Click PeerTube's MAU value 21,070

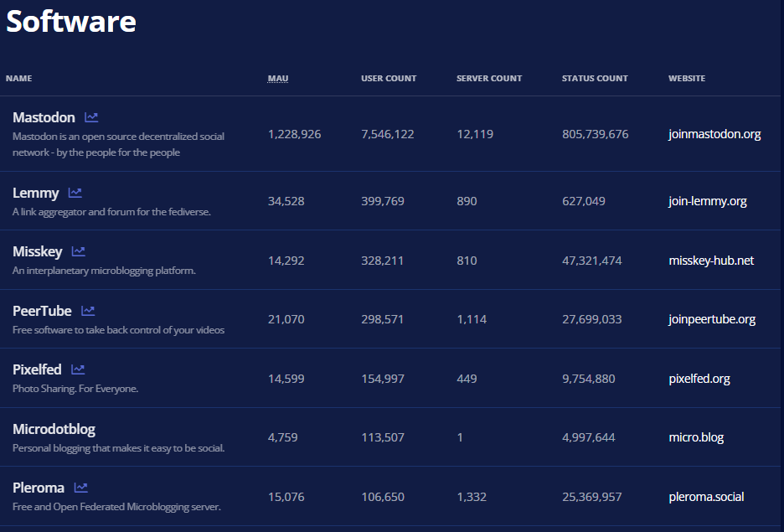coord(286,319)
